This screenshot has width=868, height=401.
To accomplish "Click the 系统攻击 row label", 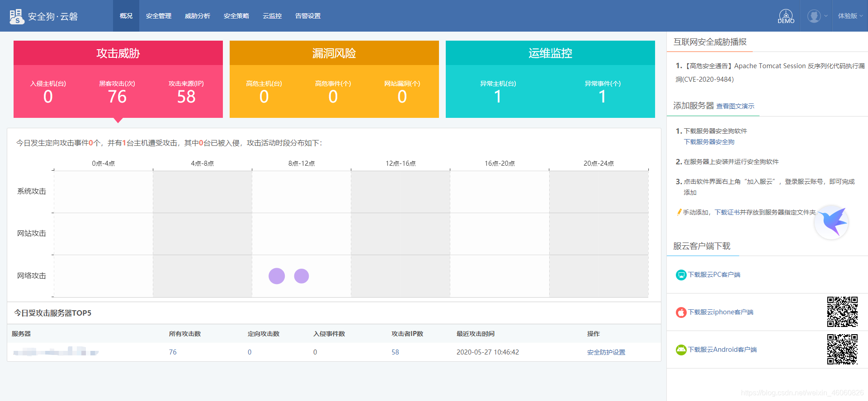I will click(32, 191).
